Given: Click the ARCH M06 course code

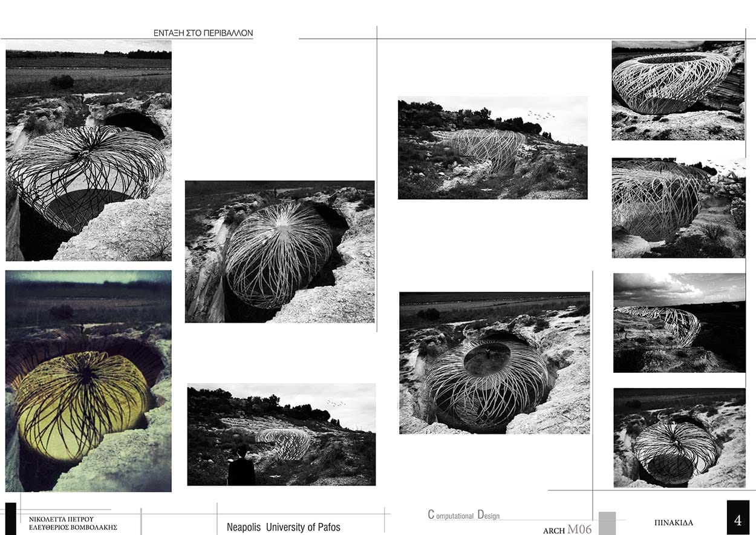Looking at the screenshot, I should pyautogui.click(x=567, y=530).
